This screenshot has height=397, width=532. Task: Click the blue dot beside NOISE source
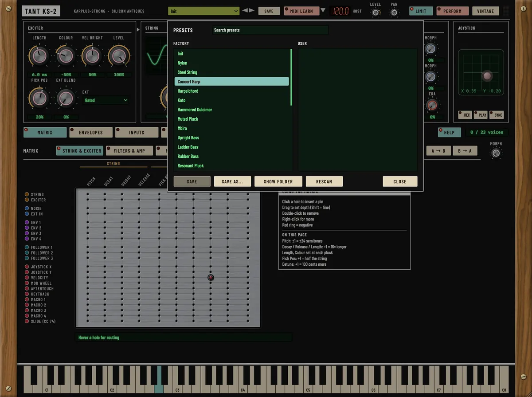click(27, 208)
